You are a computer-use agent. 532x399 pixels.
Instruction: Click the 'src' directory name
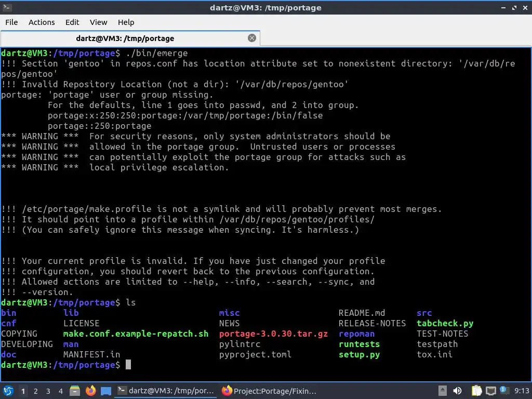pyautogui.click(x=424, y=313)
